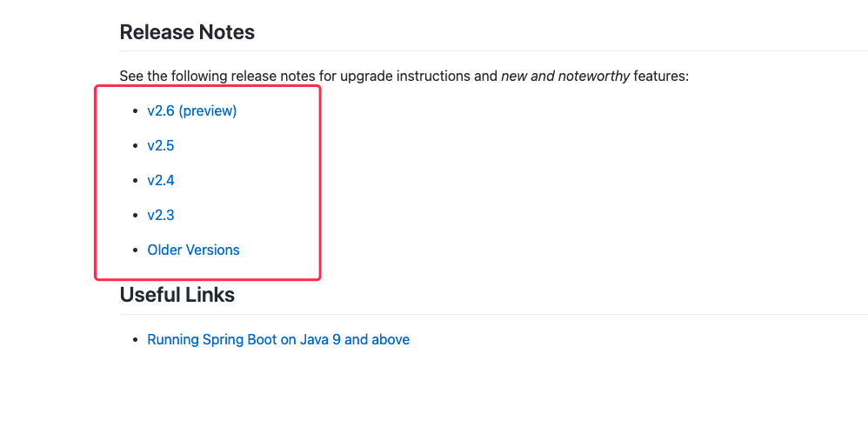Click the word 'features' in the intro sentence
The height and width of the screenshot is (427, 868).
pyautogui.click(x=659, y=76)
